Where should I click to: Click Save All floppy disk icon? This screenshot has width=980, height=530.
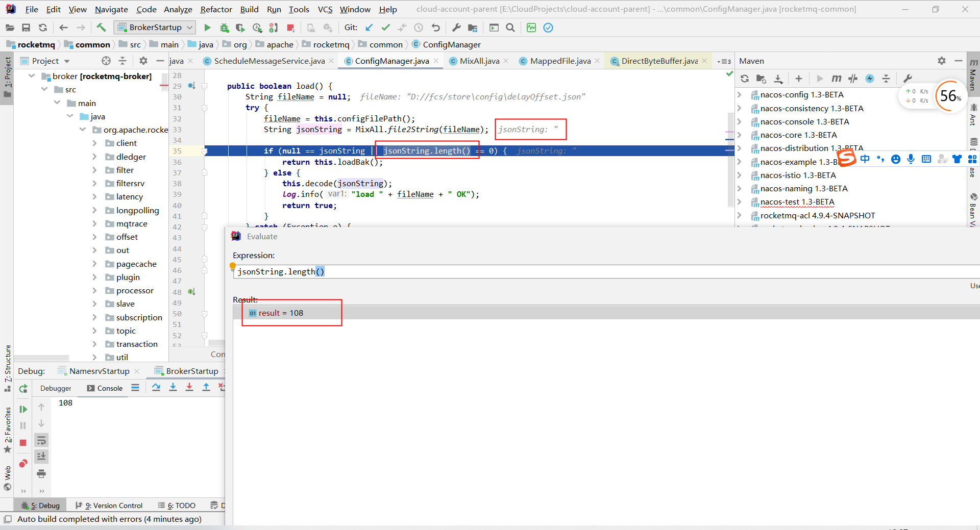tap(26, 28)
